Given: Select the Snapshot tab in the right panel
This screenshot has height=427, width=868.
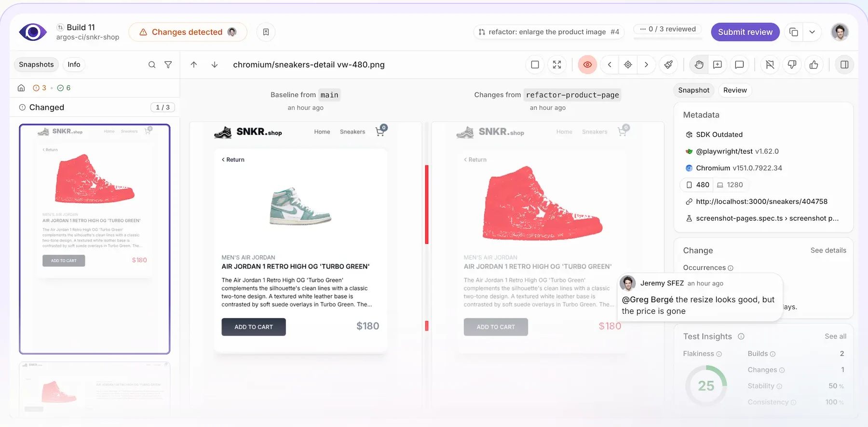Looking at the screenshot, I should coord(694,90).
